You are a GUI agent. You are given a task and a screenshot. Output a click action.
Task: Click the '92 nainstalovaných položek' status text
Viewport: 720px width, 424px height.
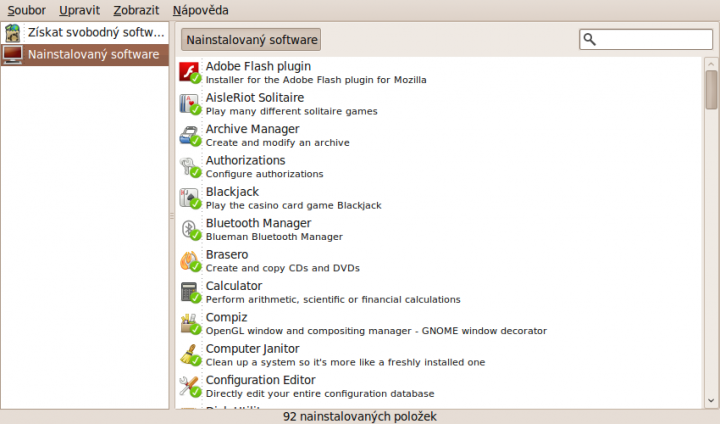(x=360, y=417)
